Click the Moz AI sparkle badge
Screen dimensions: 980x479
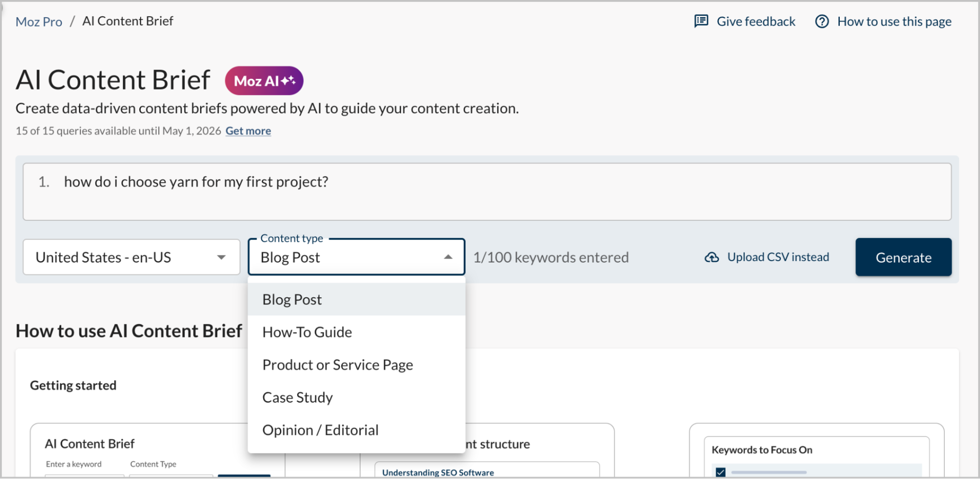pos(264,81)
